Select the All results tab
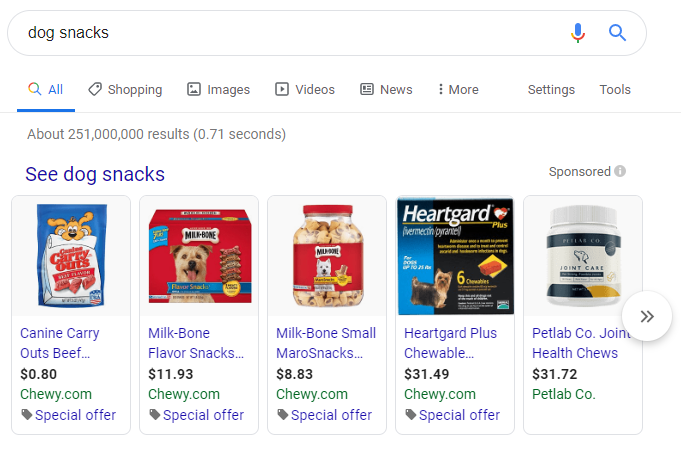The height and width of the screenshot is (449, 681). pos(46,90)
